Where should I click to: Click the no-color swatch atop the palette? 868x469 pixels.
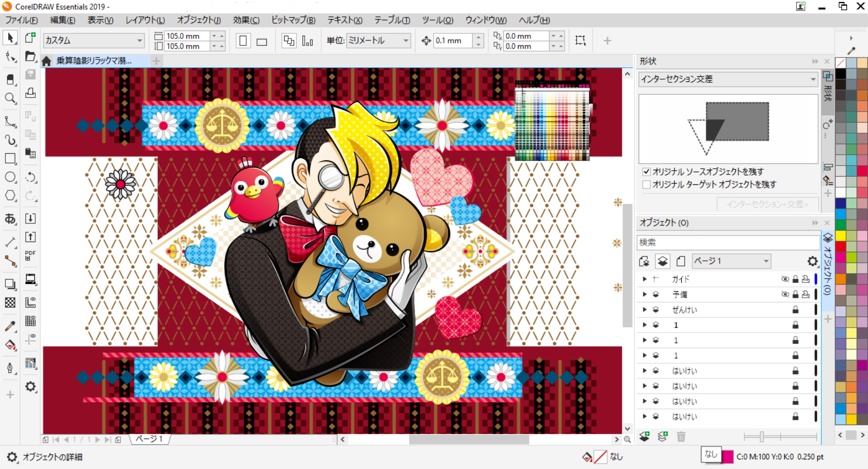click(841, 62)
